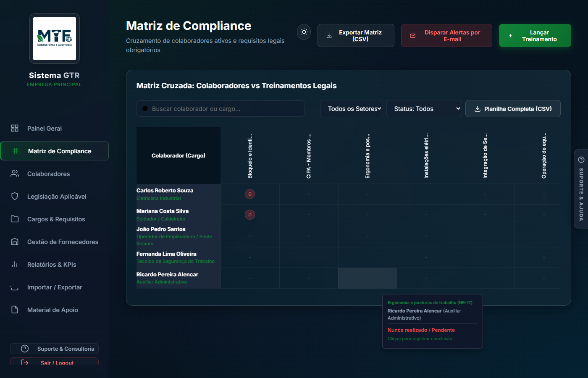
Task: Select the Mariana Costa Silva row name
Action: click(163, 211)
